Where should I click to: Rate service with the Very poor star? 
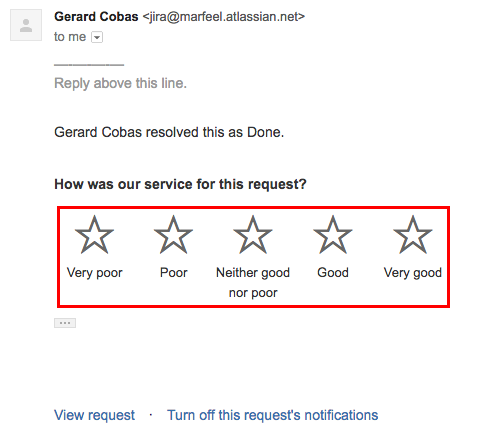[94, 235]
